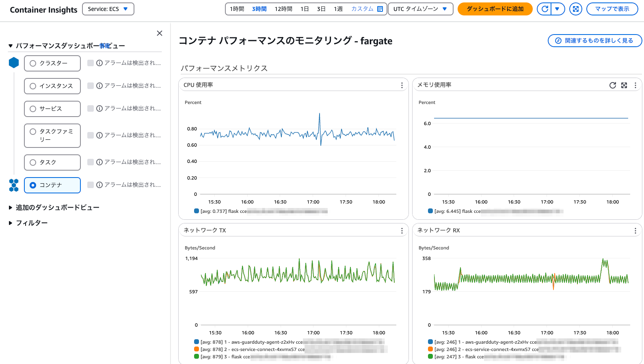This screenshot has width=644, height=364.
Task: Expand the メモリ使用率 widget to fullscreen
Action: point(624,85)
